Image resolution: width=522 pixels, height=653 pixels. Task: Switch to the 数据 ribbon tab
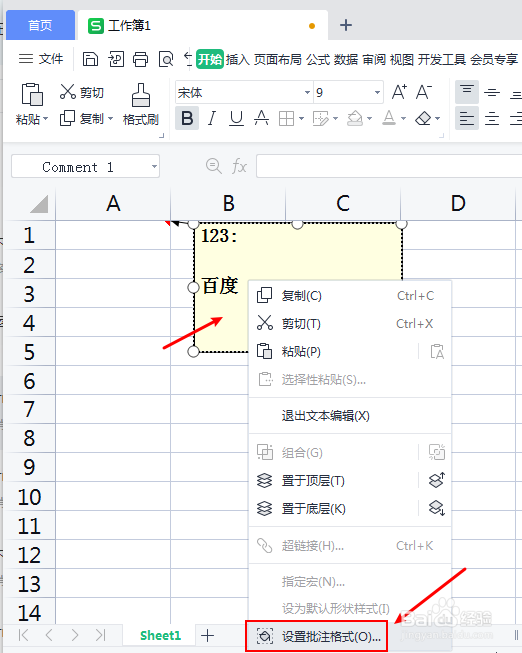(x=346, y=60)
